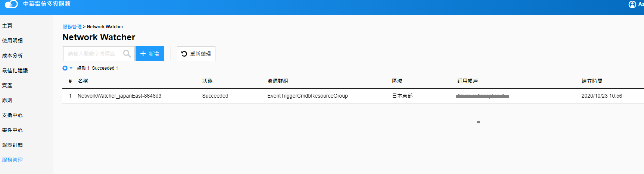Viewport: 644px width, 174px height.
Task: Open 支援中心 in sidebar
Action: click(x=12, y=115)
